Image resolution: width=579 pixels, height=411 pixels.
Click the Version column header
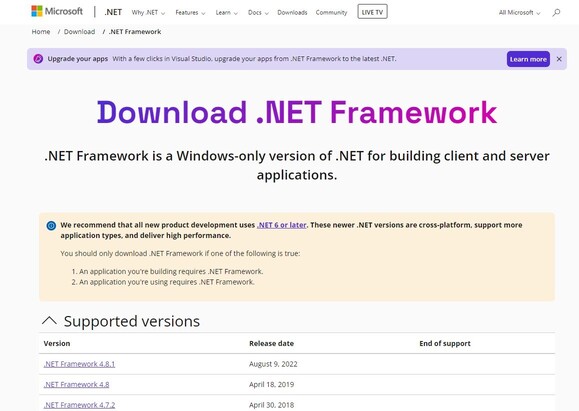[56, 343]
